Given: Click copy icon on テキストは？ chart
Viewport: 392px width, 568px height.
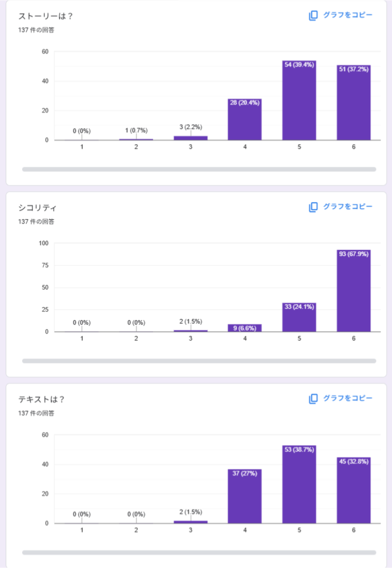Looking at the screenshot, I should pos(313,399).
